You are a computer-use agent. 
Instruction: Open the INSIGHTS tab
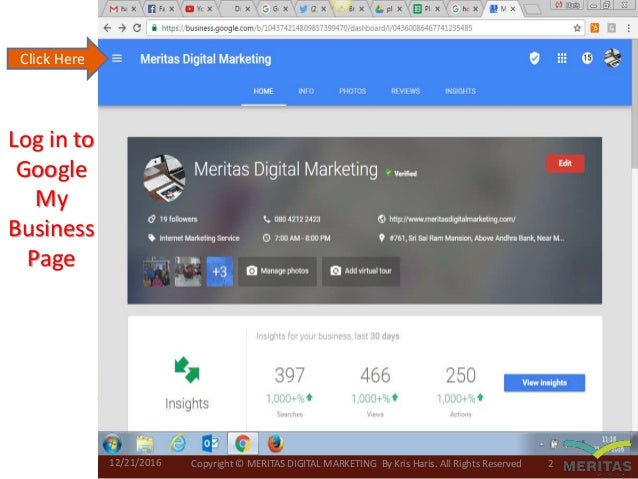[x=460, y=91]
